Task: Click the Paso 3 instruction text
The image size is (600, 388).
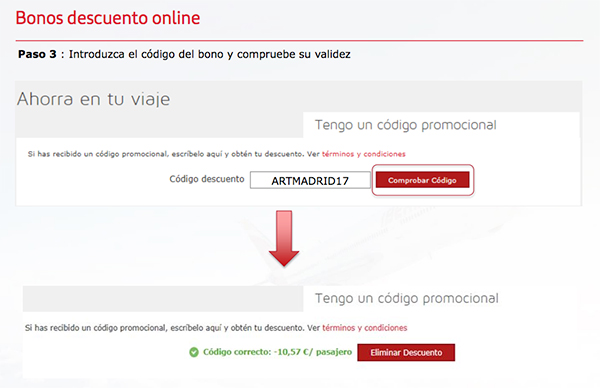Action: [x=184, y=54]
